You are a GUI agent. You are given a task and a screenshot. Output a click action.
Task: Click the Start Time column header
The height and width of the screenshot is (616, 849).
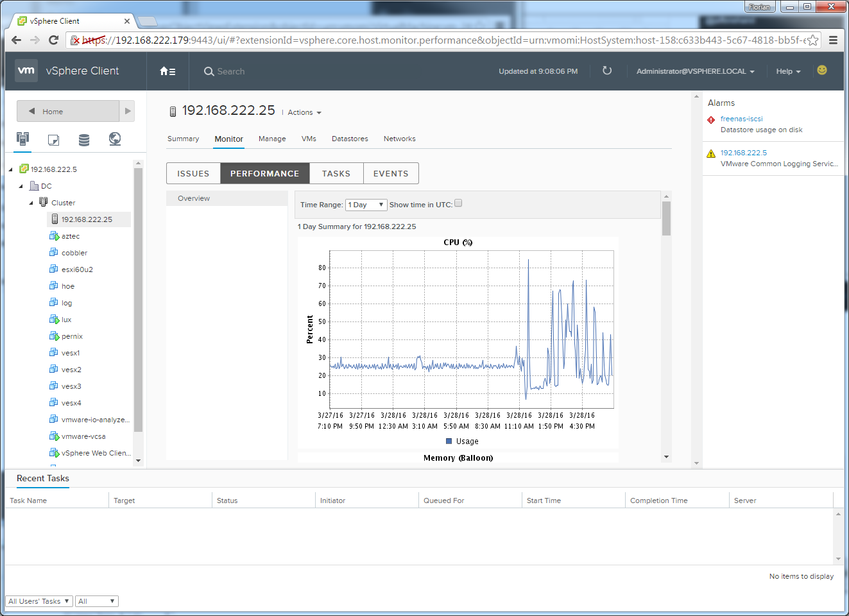click(x=544, y=501)
